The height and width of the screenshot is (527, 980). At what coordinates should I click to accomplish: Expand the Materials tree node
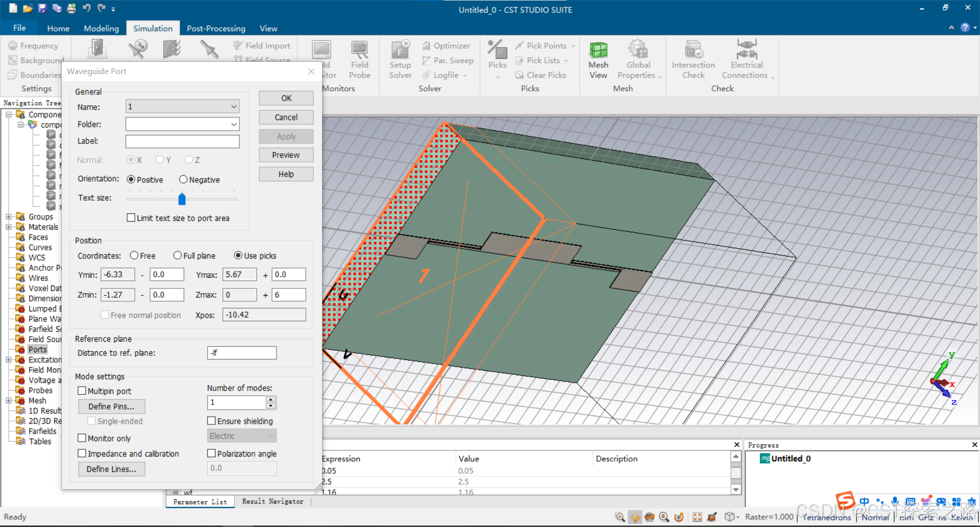[9, 227]
